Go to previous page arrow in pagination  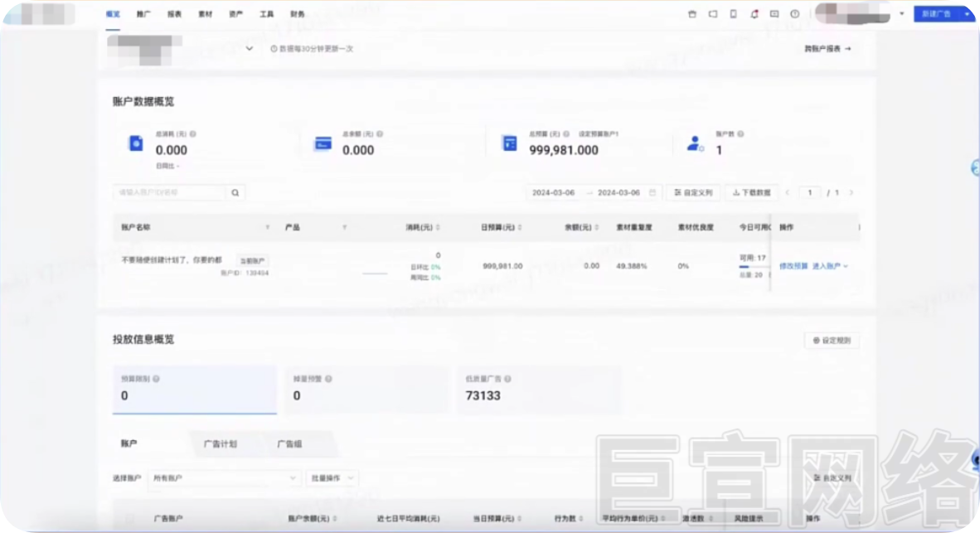click(788, 192)
